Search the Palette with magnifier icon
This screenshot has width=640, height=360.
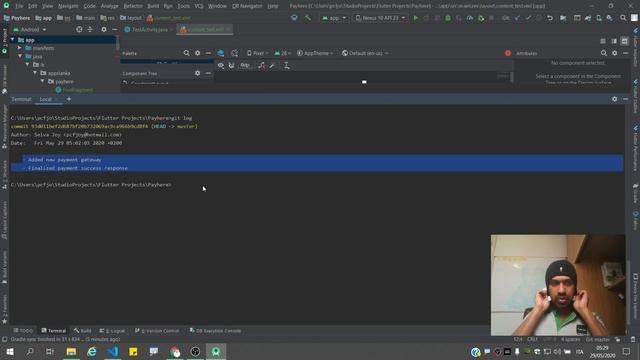click(x=186, y=53)
